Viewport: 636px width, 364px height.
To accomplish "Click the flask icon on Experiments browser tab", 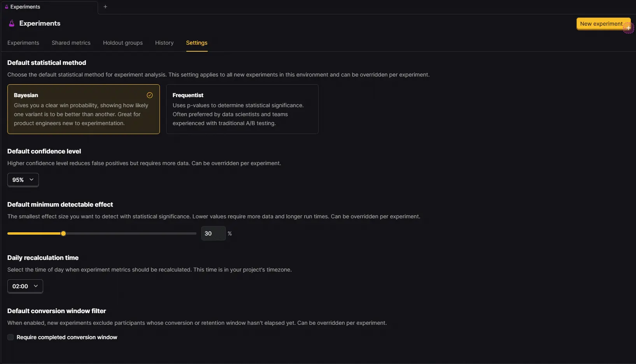I will point(6,7).
